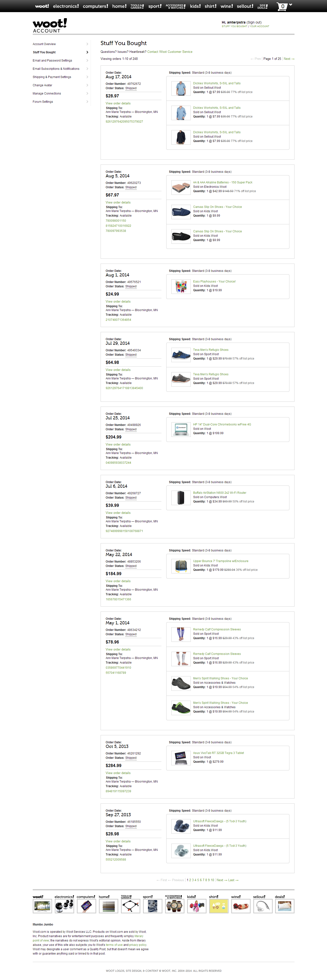The height and width of the screenshot is (980, 327).
Task: Click the Woot Account logo
Action: point(49,25)
